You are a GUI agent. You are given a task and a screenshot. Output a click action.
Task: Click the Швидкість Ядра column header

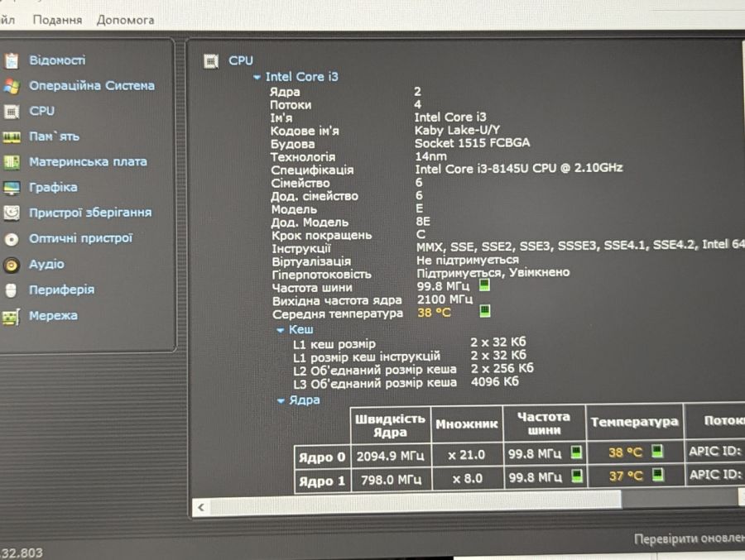click(x=390, y=425)
